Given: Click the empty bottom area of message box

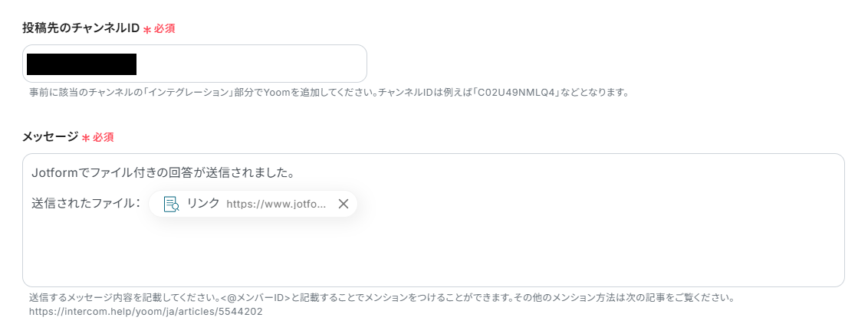Looking at the screenshot, I should [433, 254].
